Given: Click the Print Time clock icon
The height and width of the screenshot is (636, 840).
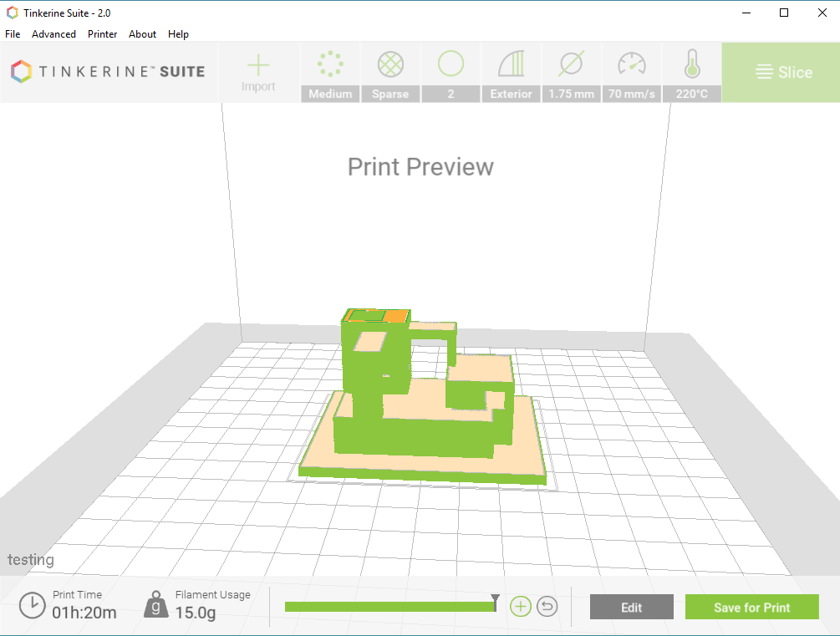Looking at the screenshot, I should 32,605.
